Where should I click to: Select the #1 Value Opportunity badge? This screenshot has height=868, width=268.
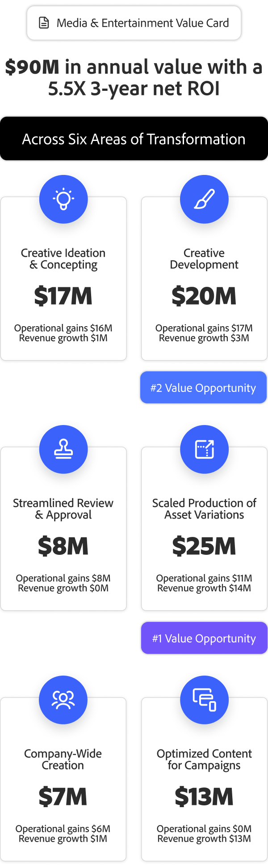click(x=204, y=638)
